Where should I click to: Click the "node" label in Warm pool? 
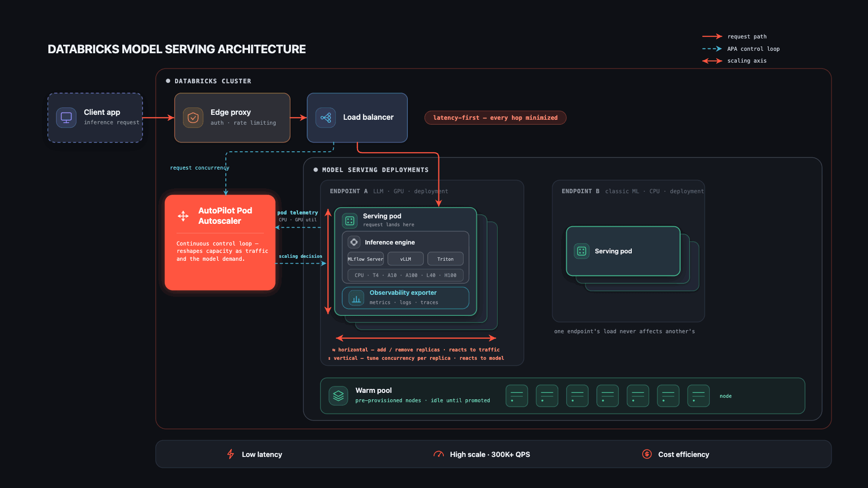coord(725,396)
